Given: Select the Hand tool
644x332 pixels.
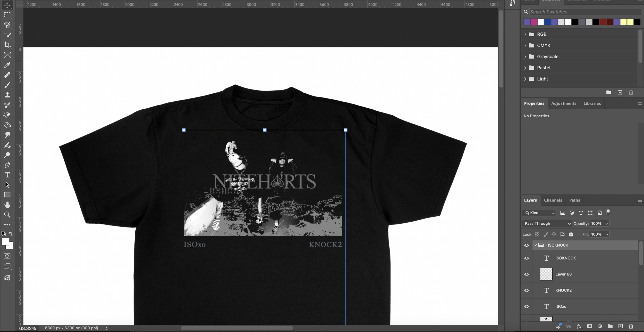Looking at the screenshot, I should click(x=7, y=205).
